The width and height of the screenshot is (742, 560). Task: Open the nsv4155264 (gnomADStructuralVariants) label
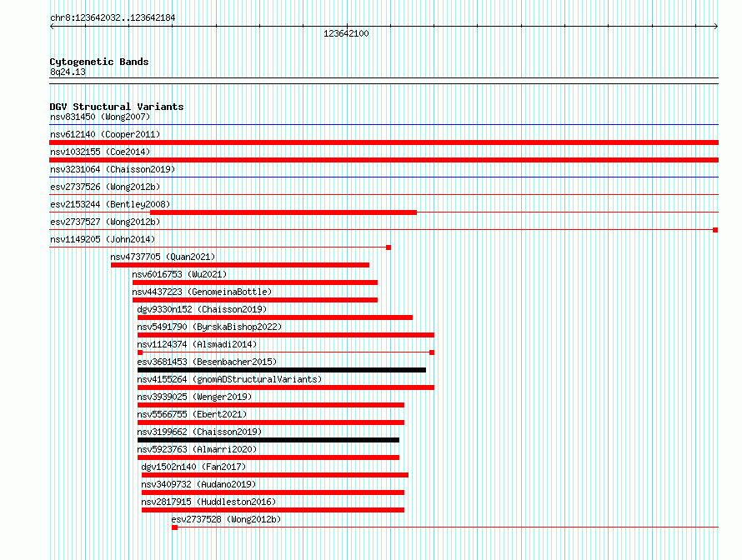(229, 379)
